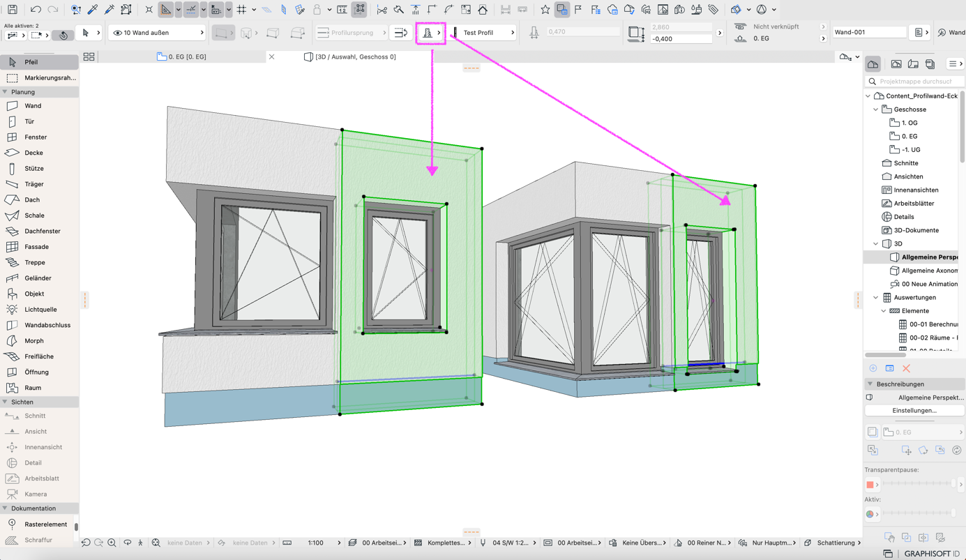Switch to the 3D / Auswahl tab
The image size is (966, 560).
350,56
